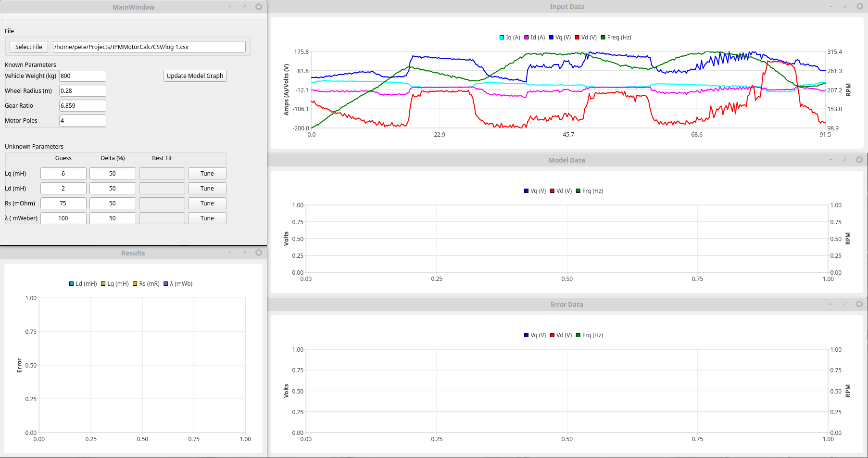Click Update Model Graph button
868x458 pixels.
(x=195, y=76)
